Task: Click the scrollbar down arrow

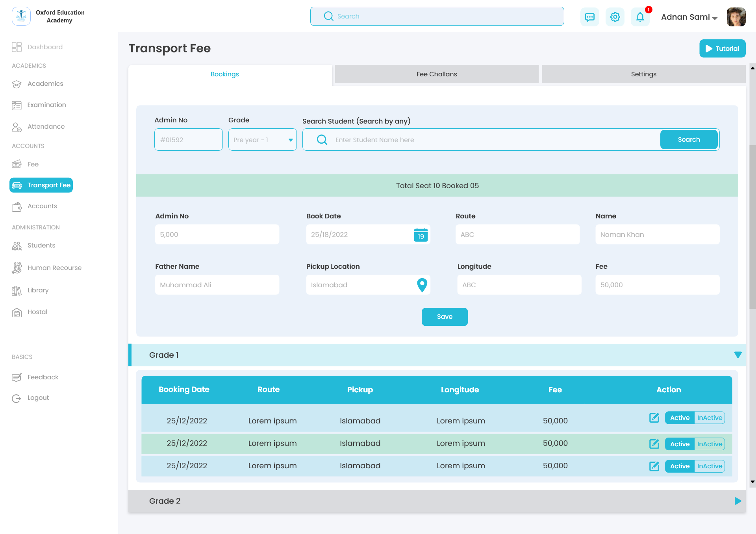Action: point(752,482)
